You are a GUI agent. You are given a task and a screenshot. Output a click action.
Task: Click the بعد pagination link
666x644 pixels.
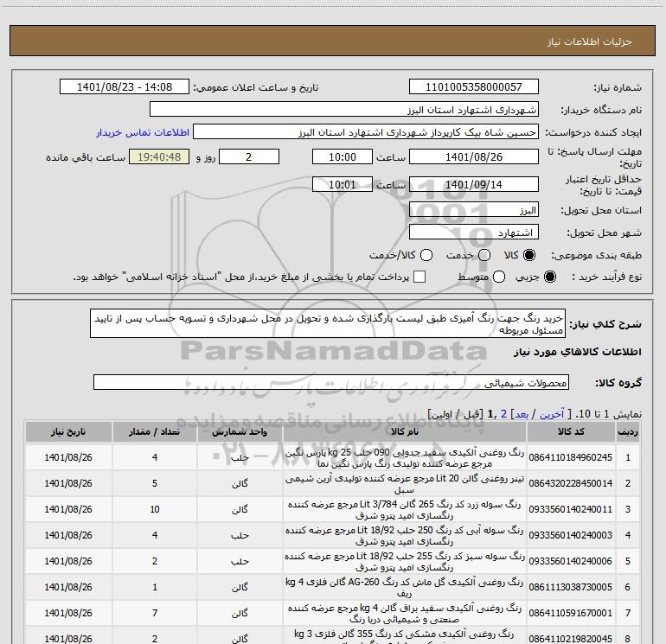[x=522, y=414]
